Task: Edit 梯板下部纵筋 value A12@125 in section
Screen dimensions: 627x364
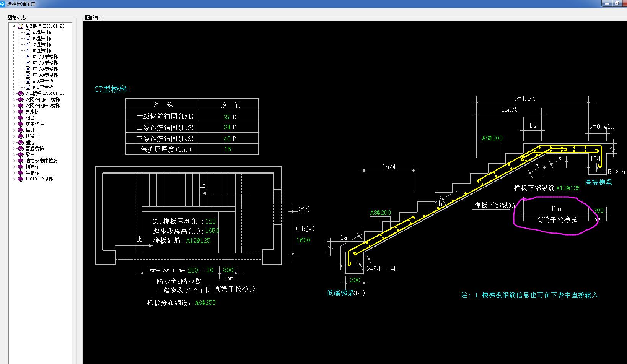Action: point(568,188)
